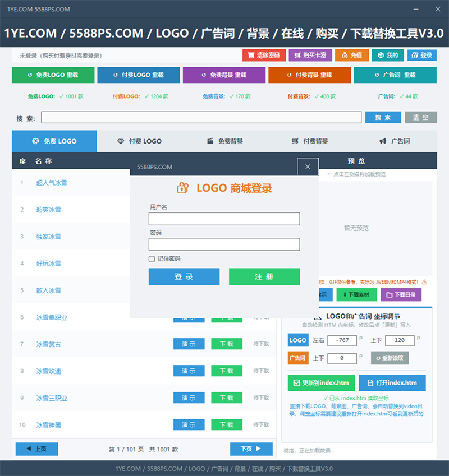Click 演示 demo for 冰雪三职业
Image resolution: width=449 pixels, height=476 pixels.
tap(189, 398)
